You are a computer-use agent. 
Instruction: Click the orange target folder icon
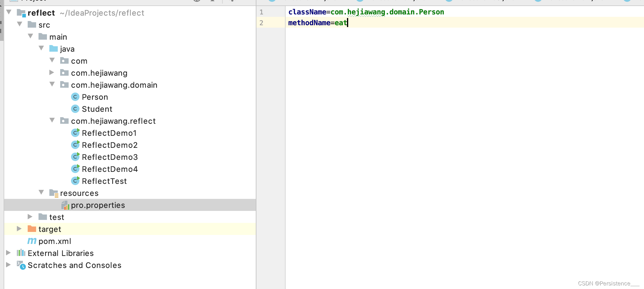point(32,229)
